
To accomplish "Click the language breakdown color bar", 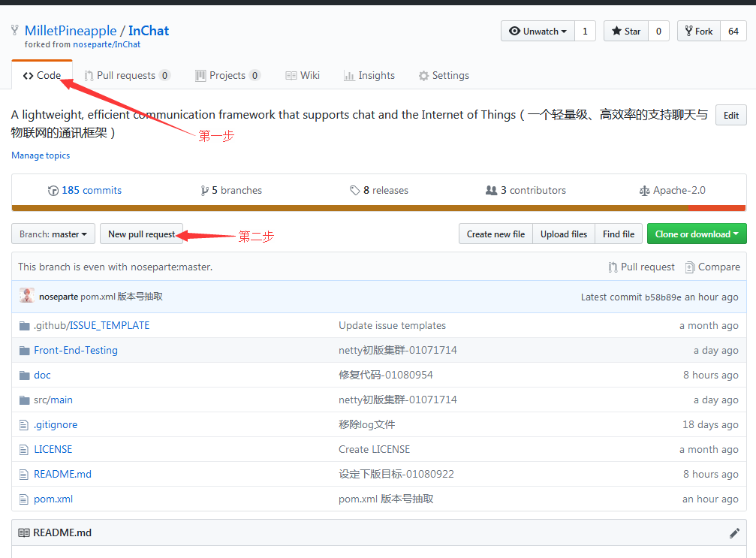I will click(378, 208).
